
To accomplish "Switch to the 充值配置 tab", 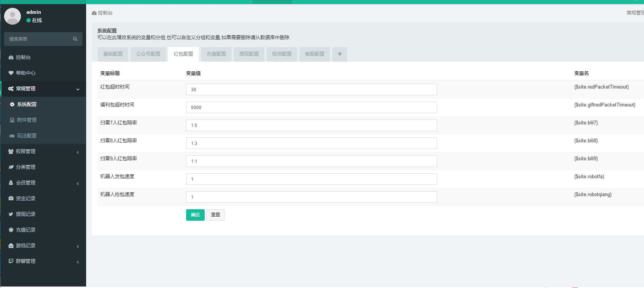I will (216, 54).
